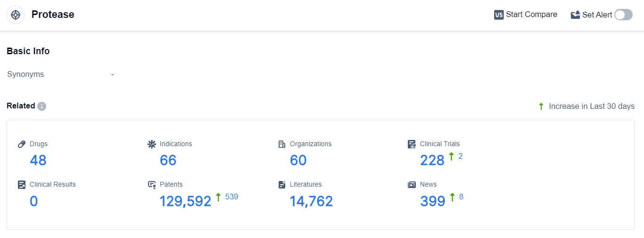Open the 48 Drugs count link
The image size is (644, 238).
[38, 161]
